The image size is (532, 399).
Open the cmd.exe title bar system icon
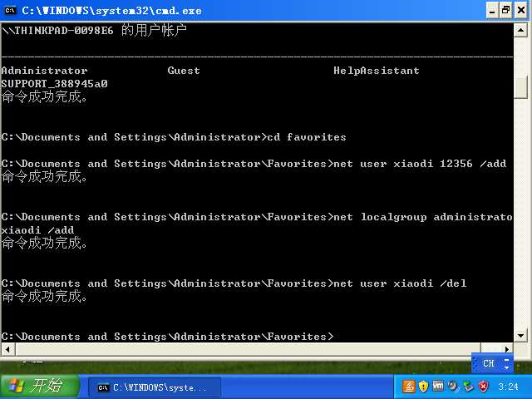[10, 10]
